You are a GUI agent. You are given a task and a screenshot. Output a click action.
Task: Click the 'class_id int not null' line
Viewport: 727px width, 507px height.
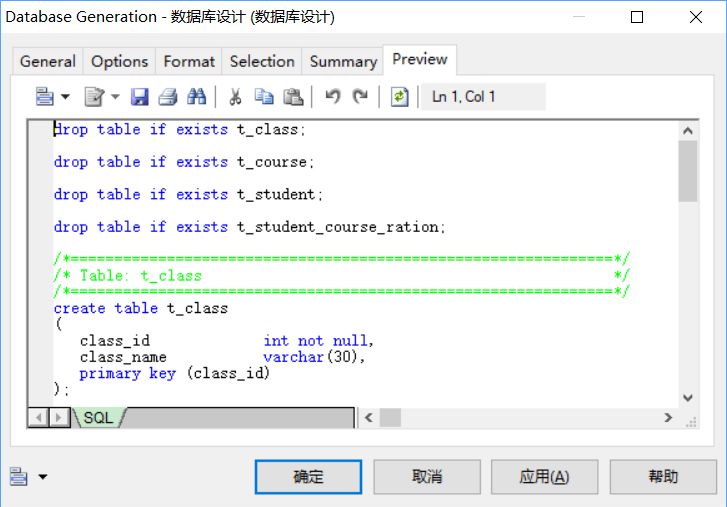(227, 341)
